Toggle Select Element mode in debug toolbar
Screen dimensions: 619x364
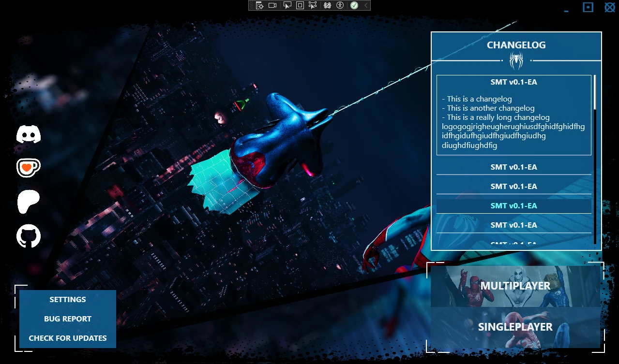[287, 5]
